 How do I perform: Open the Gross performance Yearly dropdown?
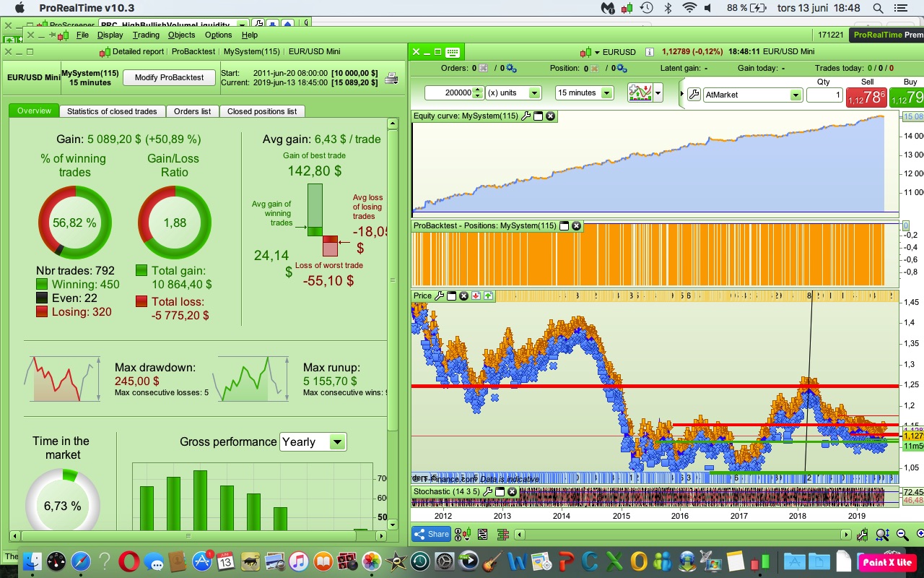pyautogui.click(x=337, y=441)
